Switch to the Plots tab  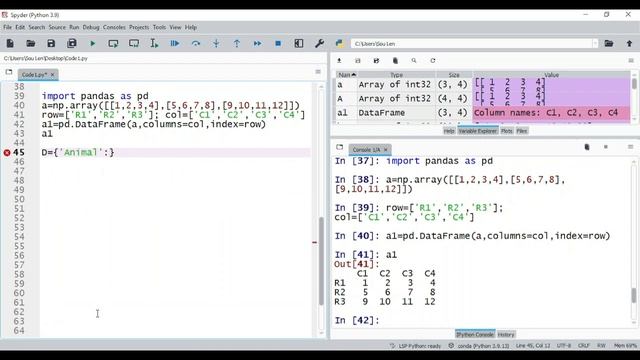click(507, 131)
